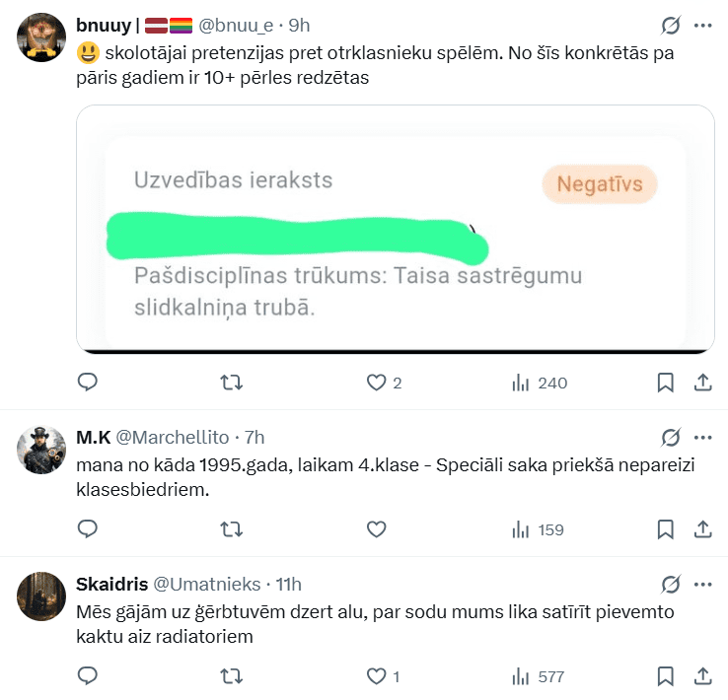Like M.K's reply

(376, 529)
